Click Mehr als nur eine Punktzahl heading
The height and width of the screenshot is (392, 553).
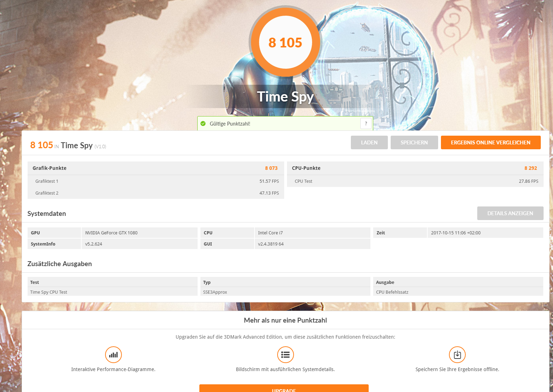(285, 320)
